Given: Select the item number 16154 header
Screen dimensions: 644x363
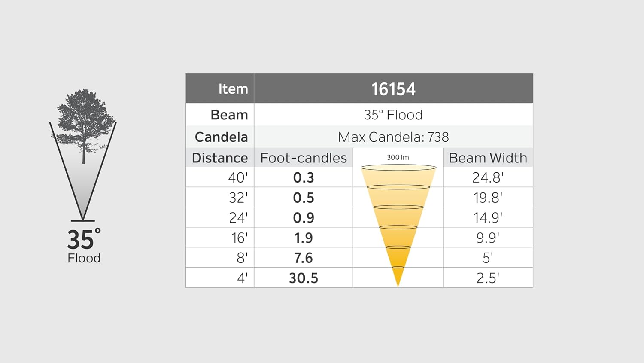Looking at the screenshot, I should coord(393,89).
